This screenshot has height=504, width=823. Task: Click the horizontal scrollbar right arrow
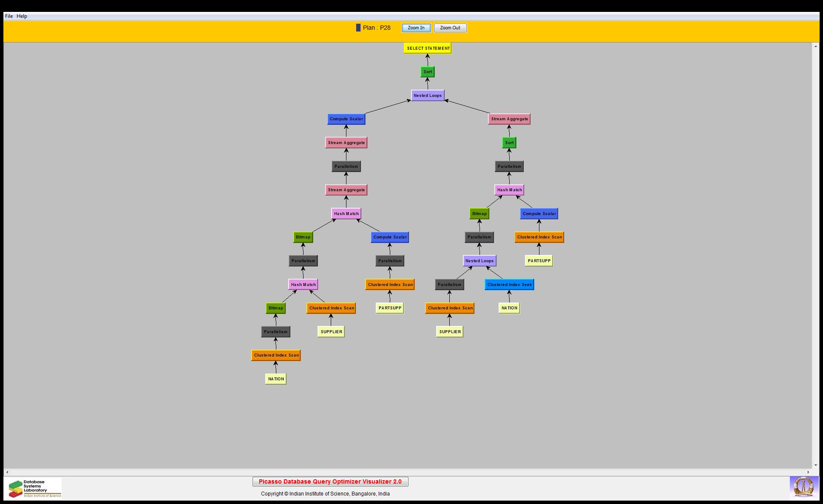click(808, 472)
